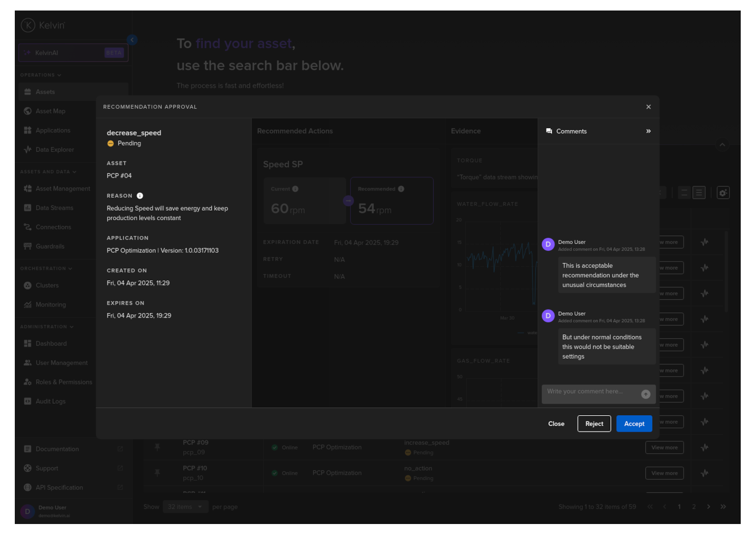This screenshot has width=756, height=535.
Task: Send comment using the arrow icon
Action: pyautogui.click(x=645, y=394)
